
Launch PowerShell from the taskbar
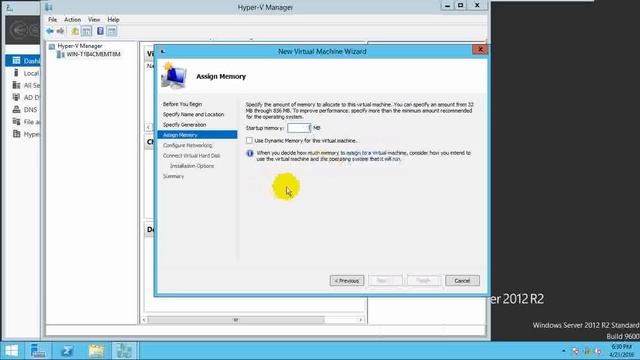(67, 351)
